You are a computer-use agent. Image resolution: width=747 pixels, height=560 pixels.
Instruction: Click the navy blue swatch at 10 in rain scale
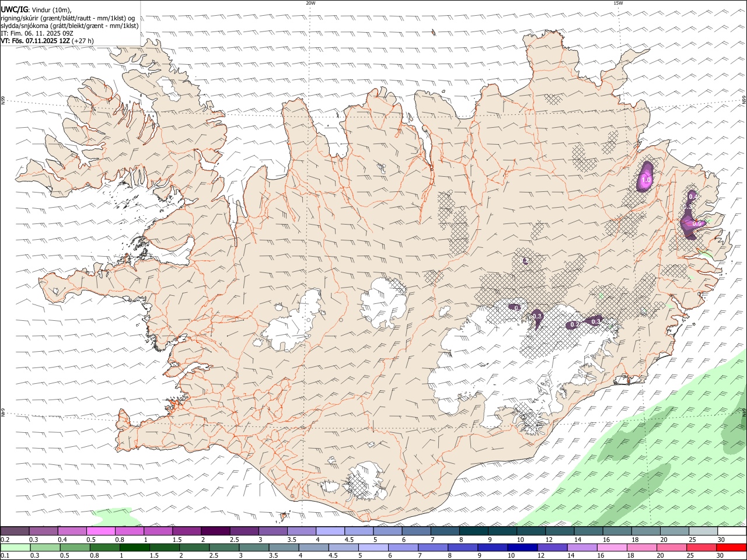[522, 548]
